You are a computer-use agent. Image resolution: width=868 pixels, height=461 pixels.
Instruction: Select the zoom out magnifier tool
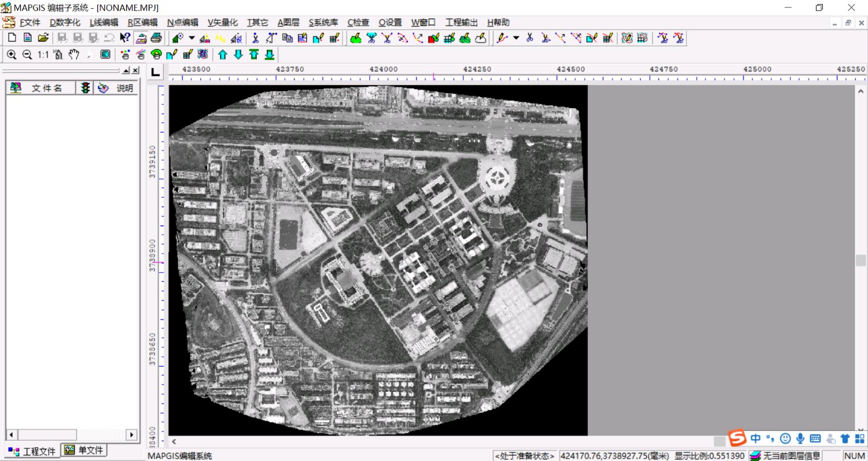point(27,55)
